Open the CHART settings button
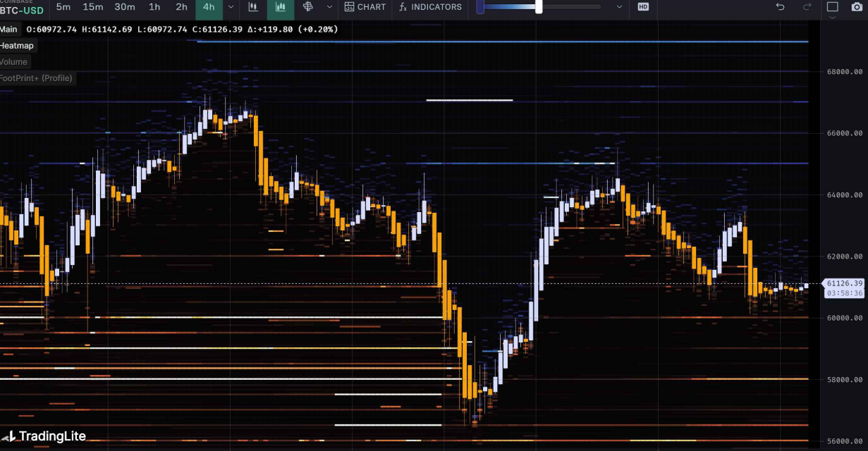Viewport: 868px width, 451px height. 365,7
